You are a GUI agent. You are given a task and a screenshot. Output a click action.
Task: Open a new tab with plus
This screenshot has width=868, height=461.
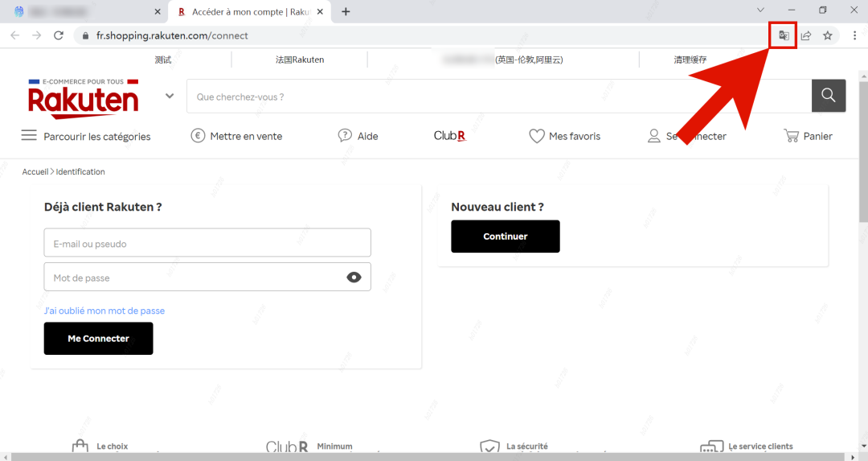click(x=346, y=11)
